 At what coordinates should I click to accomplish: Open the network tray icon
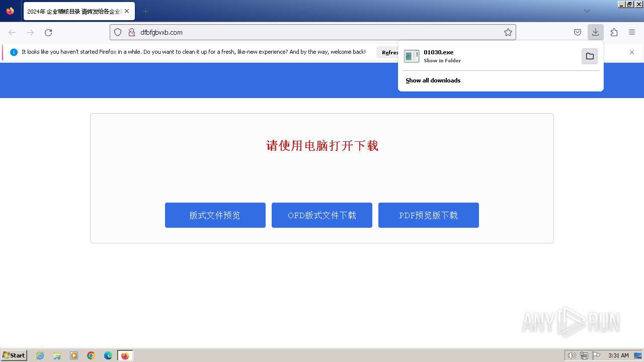584,355
